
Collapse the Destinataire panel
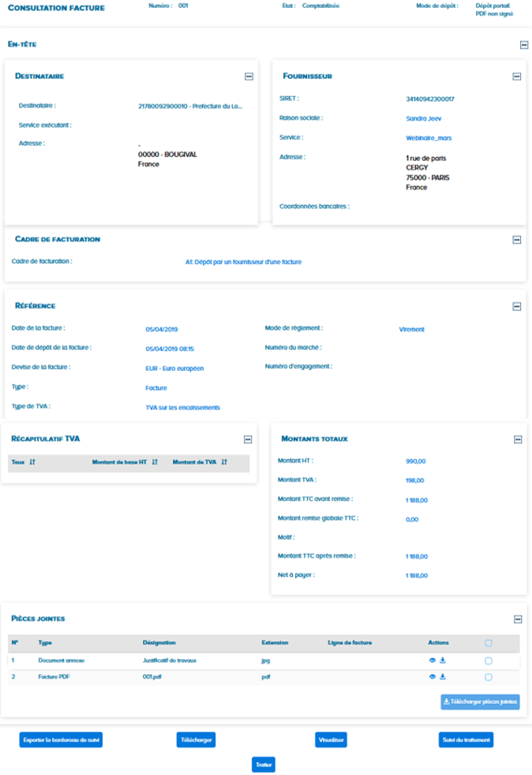(249, 77)
